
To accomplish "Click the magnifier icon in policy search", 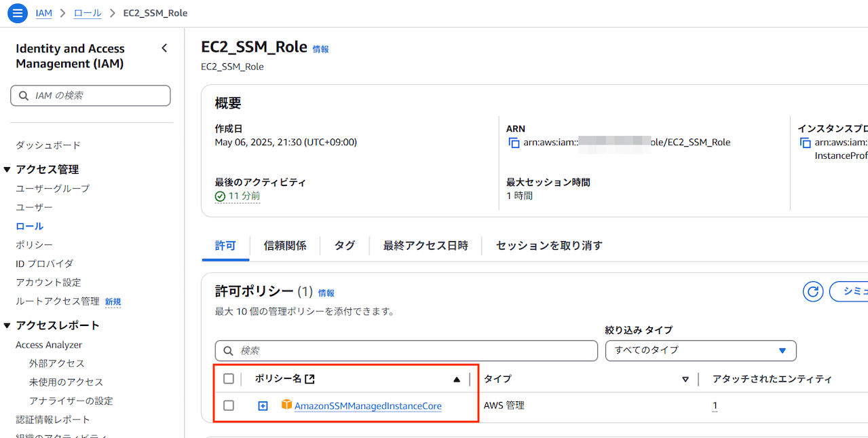I will point(228,350).
